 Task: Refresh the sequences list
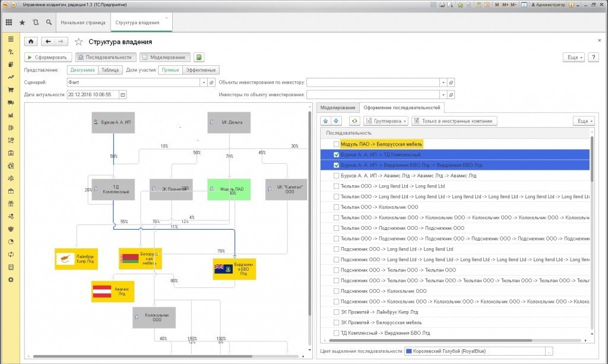354,121
